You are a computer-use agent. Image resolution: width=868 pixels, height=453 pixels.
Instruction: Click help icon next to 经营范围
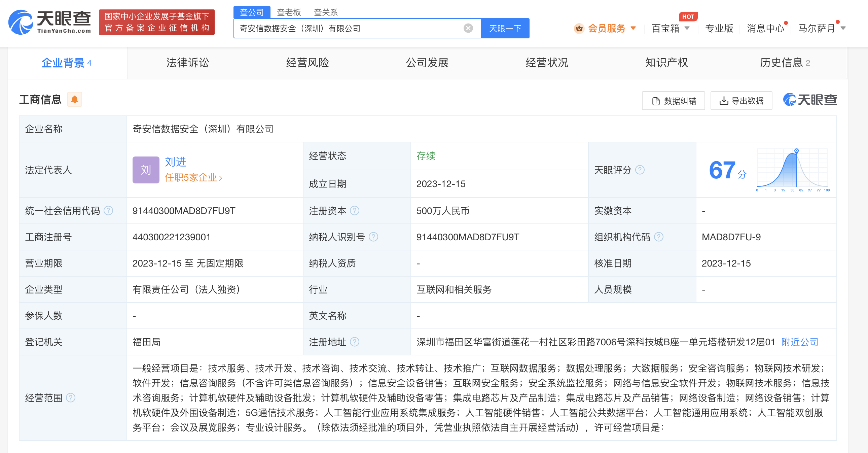(70, 398)
